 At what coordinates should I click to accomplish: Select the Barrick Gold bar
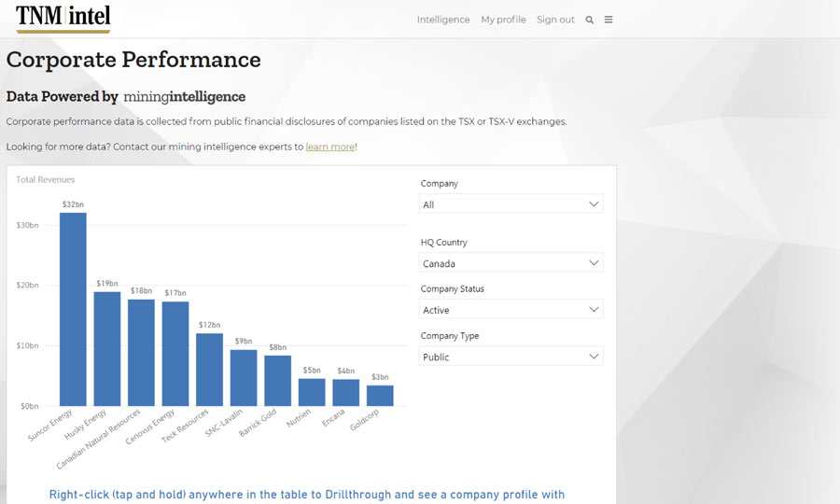point(277,381)
